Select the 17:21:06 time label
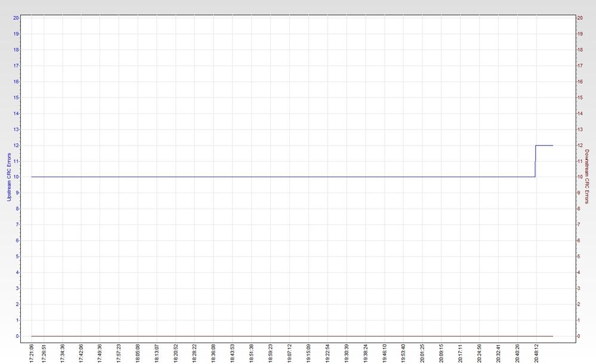The image size is (596, 364). tap(32, 354)
